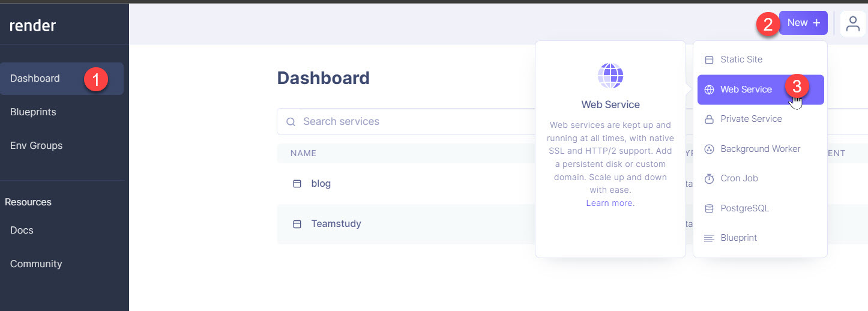This screenshot has width=868, height=311.
Task: Select Static Site from the New menu
Action: [741, 59]
